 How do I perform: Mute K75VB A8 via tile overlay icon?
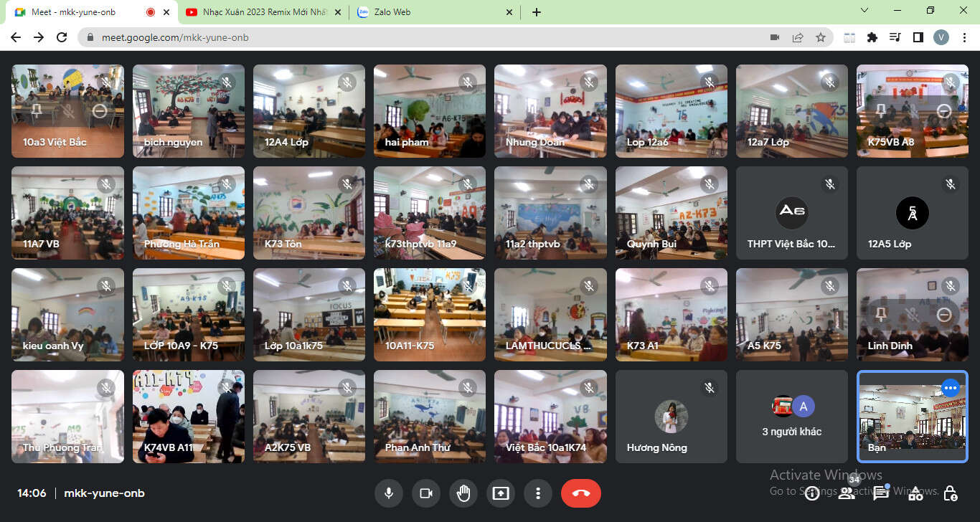point(913,111)
